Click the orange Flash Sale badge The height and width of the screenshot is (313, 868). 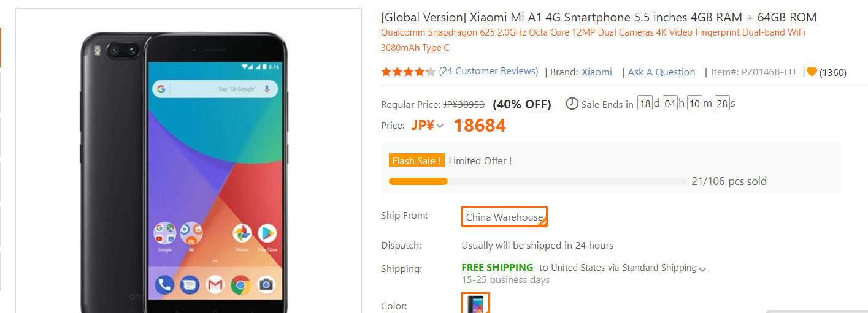coord(417,160)
